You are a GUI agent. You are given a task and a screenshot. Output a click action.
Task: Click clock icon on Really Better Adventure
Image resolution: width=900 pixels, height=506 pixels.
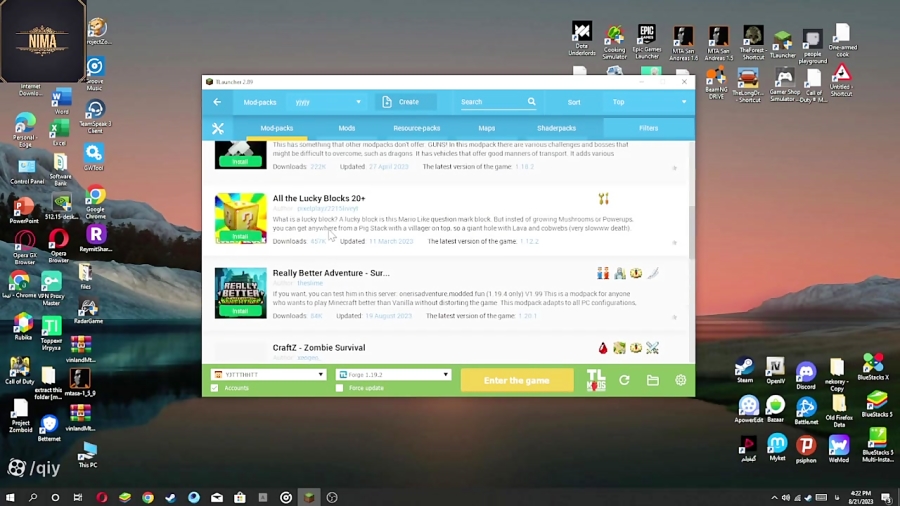[636, 274]
